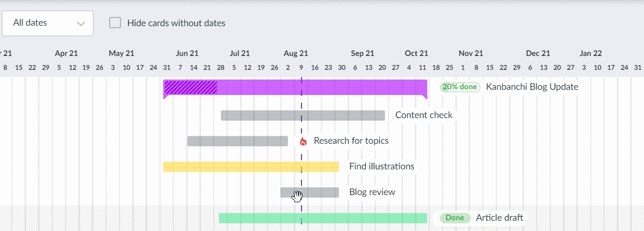This screenshot has width=644, height=231.
Task: Enable Hide cards without dates checkbox
Action: [x=115, y=23]
